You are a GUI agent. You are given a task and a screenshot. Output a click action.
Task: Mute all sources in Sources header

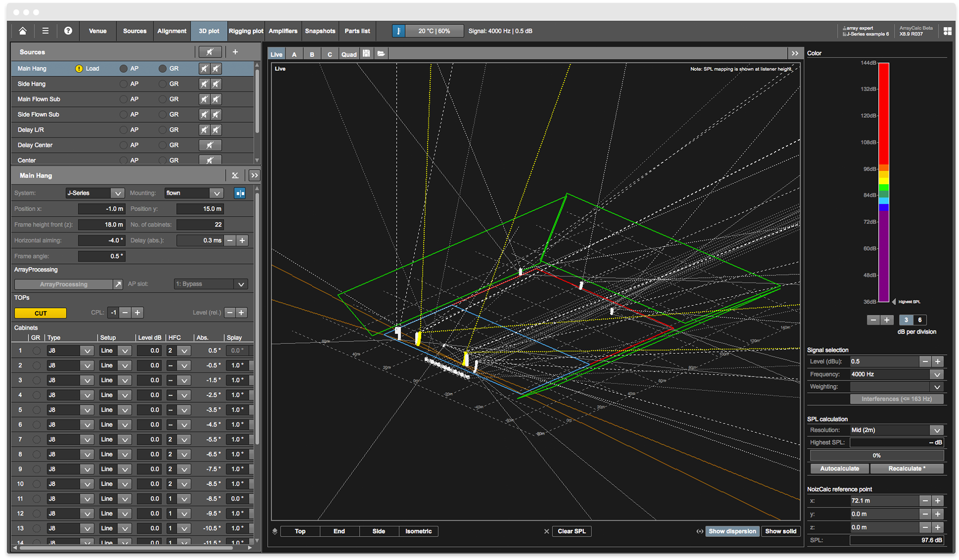210,52
